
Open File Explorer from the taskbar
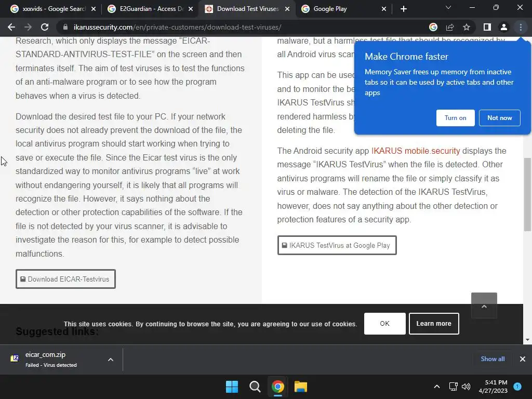pyautogui.click(x=301, y=387)
